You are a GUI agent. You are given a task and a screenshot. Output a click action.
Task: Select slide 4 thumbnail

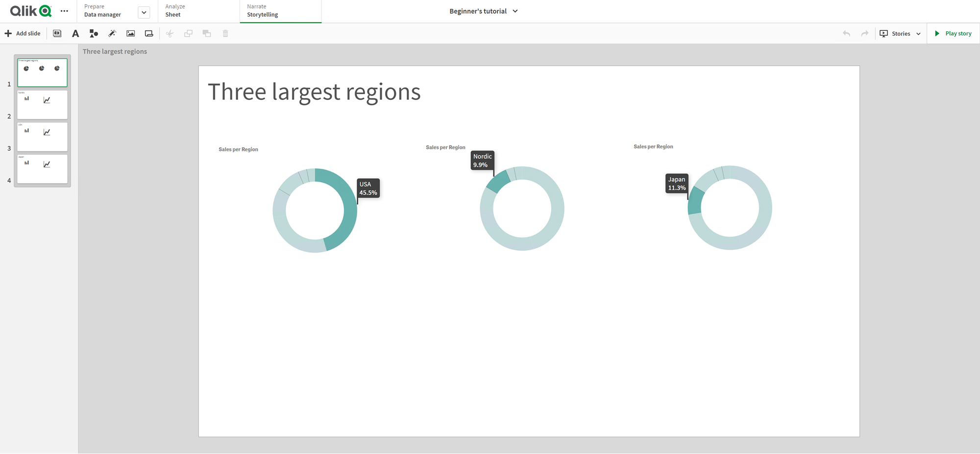(42, 169)
